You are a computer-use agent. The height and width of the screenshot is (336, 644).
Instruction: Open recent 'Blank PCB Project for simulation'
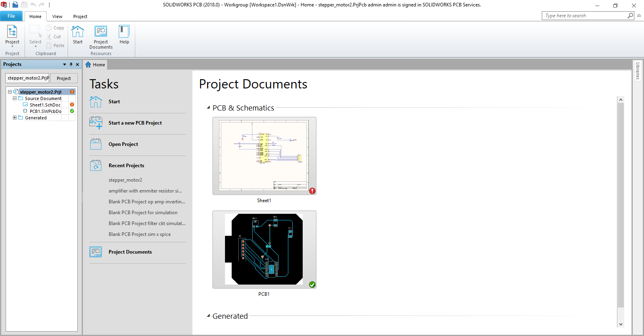(x=143, y=213)
